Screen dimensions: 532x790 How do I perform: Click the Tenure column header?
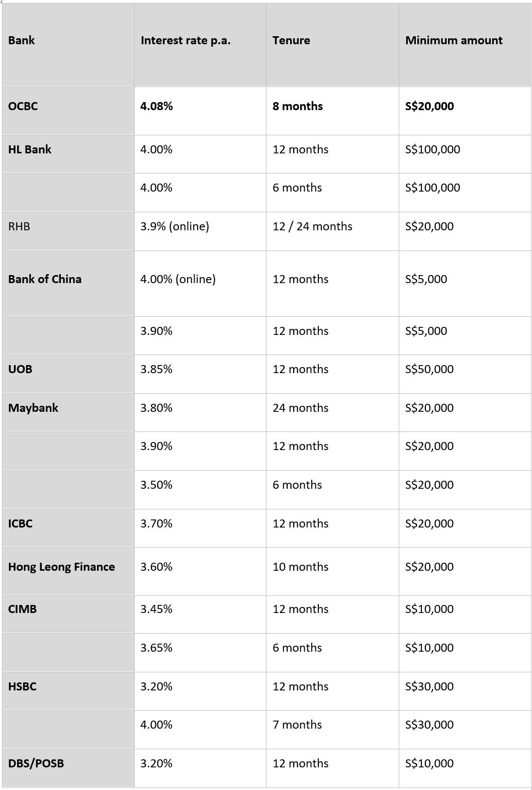pyautogui.click(x=332, y=45)
